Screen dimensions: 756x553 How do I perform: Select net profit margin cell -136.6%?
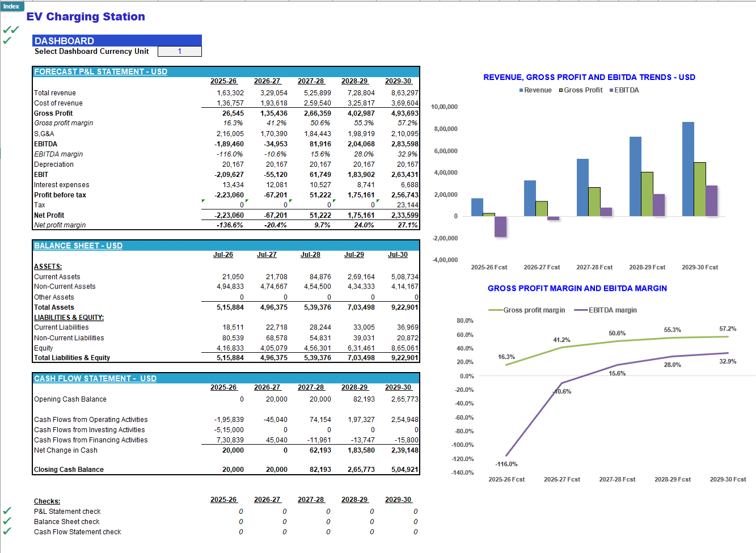pos(230,225)
